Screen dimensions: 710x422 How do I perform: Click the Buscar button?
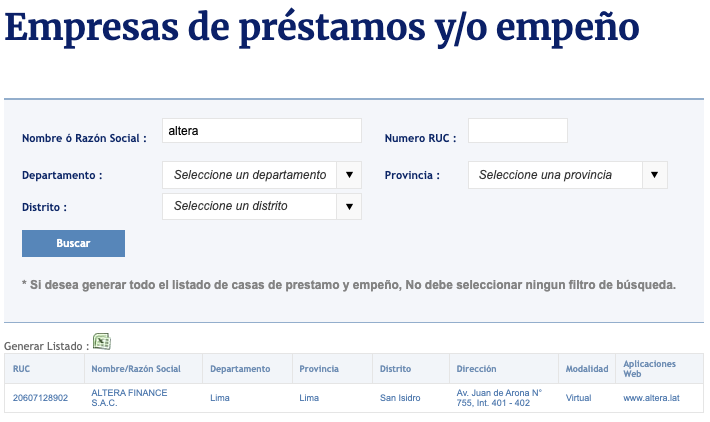pos(73,243)
